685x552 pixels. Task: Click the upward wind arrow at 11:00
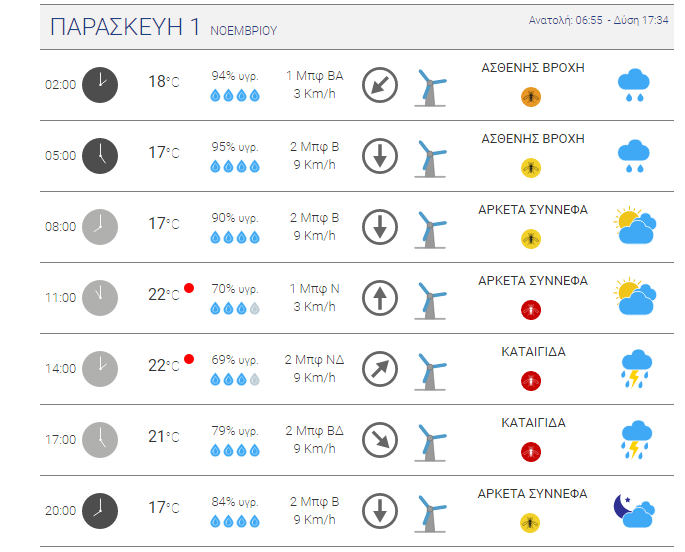380,298
